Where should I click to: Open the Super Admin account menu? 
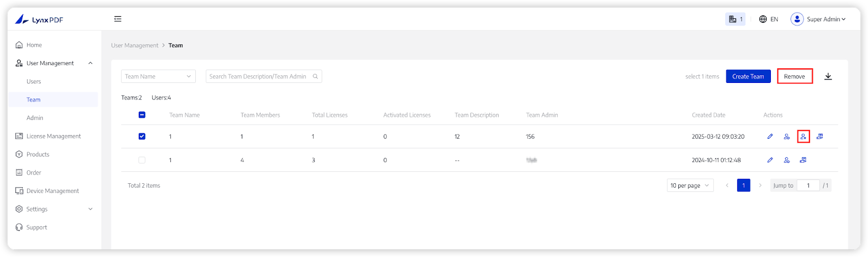tap(818, 19)
